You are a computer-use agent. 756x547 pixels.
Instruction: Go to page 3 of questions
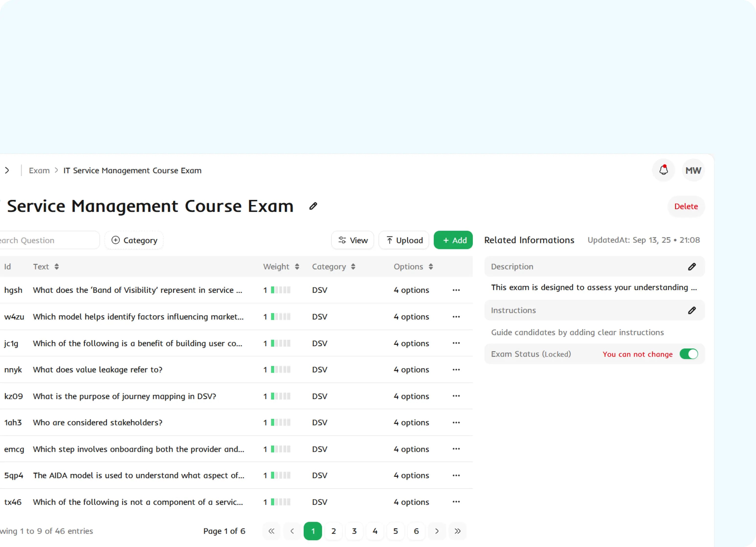[x=354, y=531]
